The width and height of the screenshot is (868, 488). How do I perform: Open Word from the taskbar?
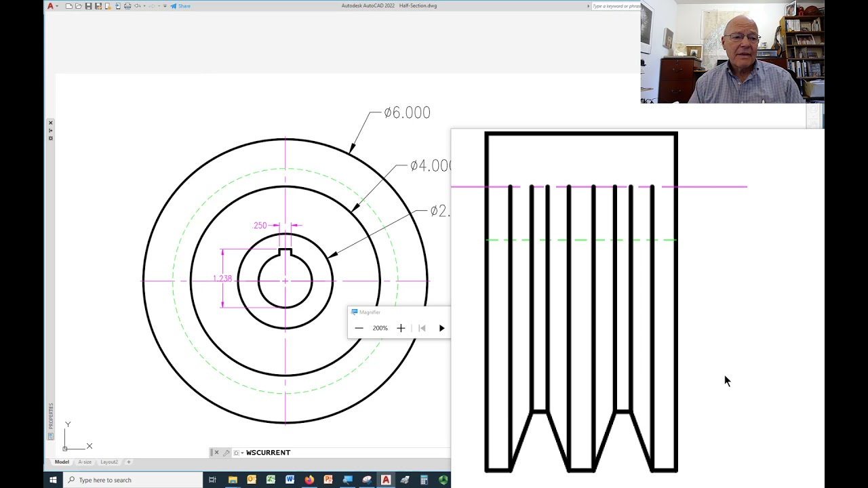290,480
